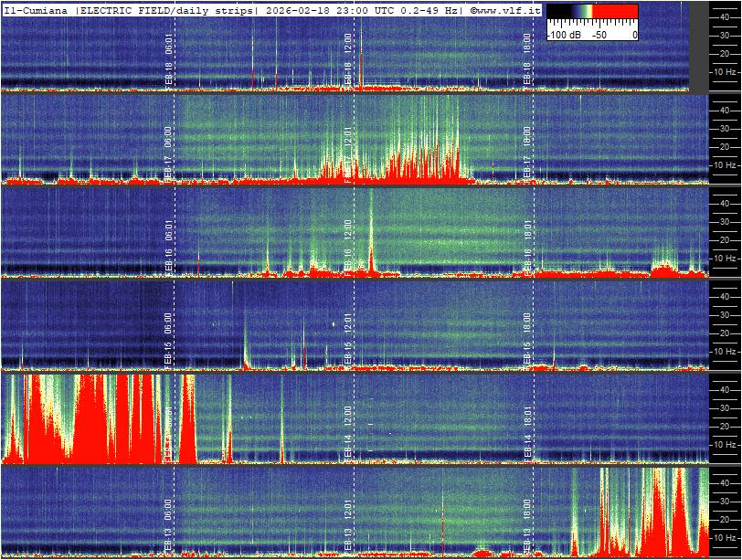Select the FEB 17 06:00 time marker
742x560 pixels.
[168, 151]
